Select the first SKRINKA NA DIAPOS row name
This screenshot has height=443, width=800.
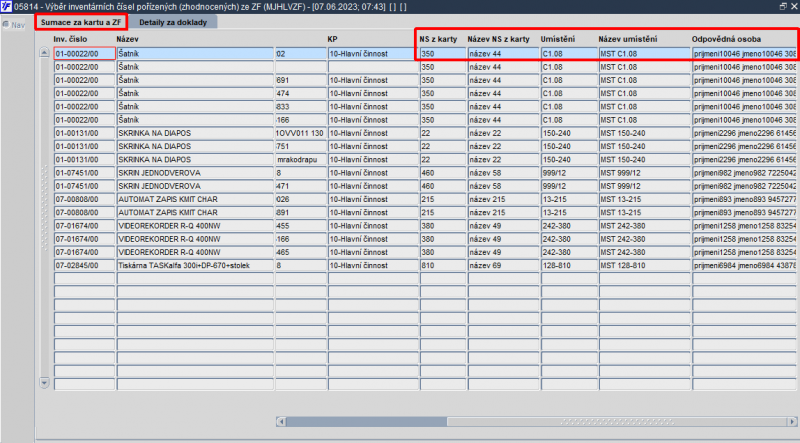coord(195,133)
